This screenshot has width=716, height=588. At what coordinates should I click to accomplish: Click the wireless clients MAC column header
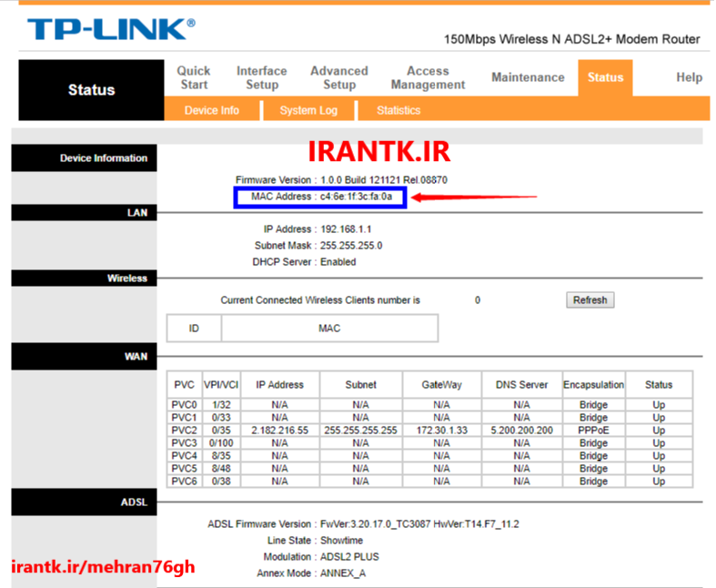[329, 329]
